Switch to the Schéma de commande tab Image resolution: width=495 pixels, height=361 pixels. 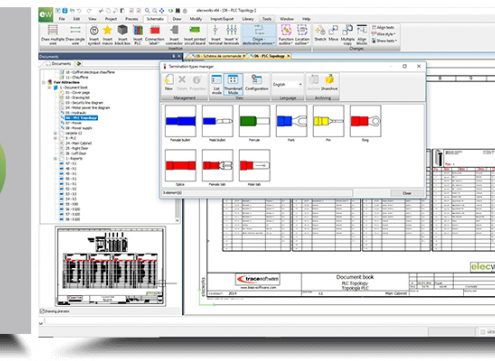pos(218,56)
